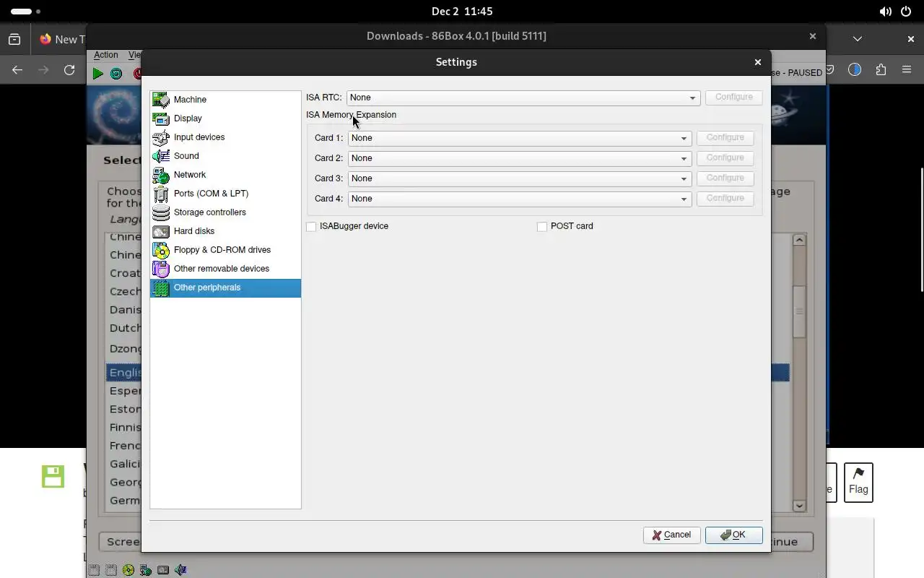Open the Firefox extensions puzzle icon
This screenshot has width=924, height=578.
881,70
